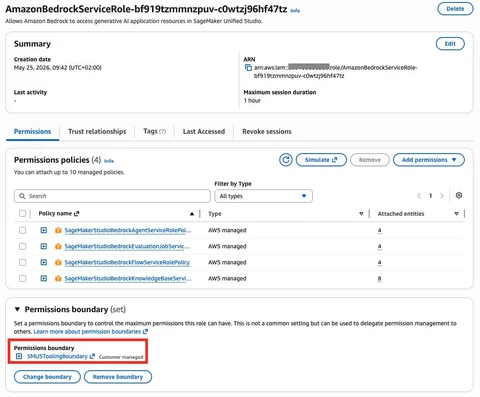Check the SageMakerStudioBedrockKnowledgeBaseServi policy row
Screen dimensions: 480x397
coord(22,278)
